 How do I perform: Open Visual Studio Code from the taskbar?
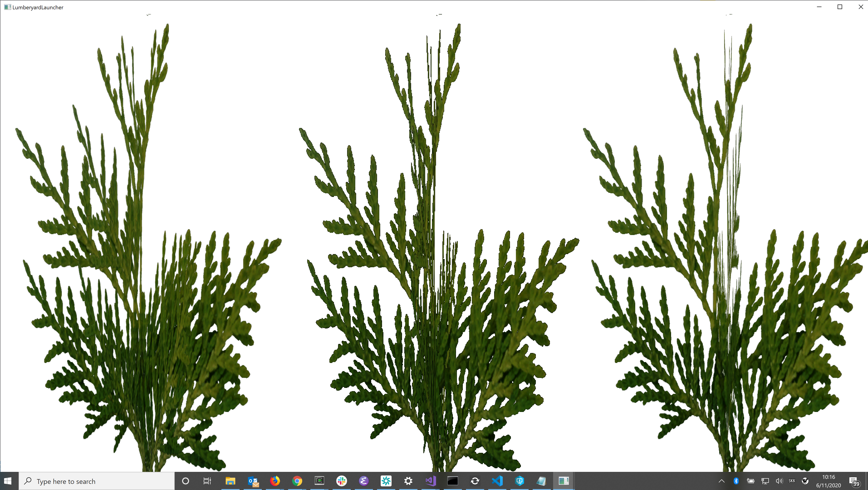click(497, 481)
